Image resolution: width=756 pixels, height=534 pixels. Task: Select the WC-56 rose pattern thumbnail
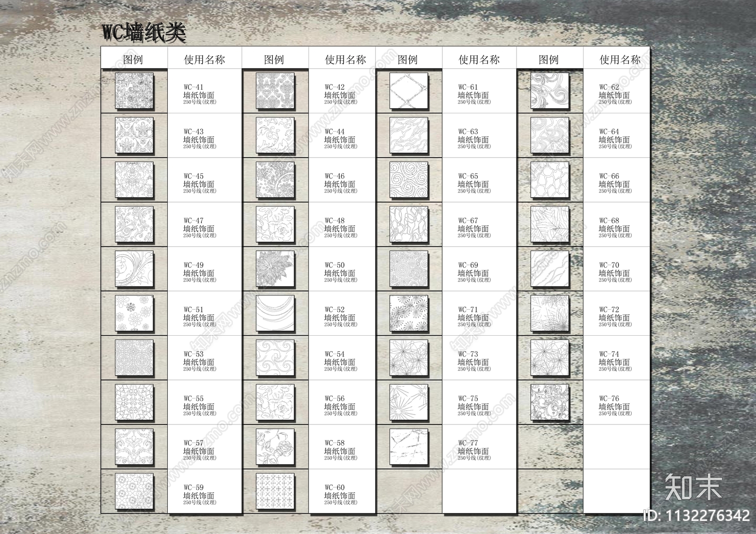275,402
